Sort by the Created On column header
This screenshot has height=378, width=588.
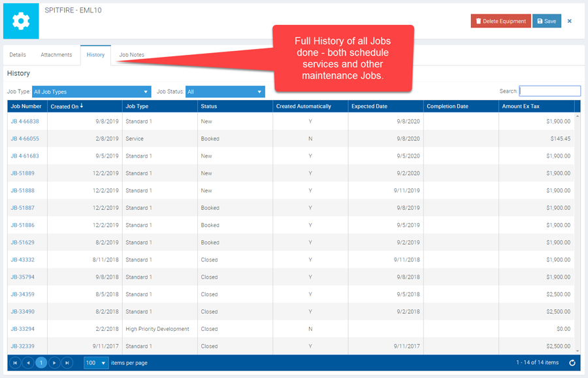67,106
